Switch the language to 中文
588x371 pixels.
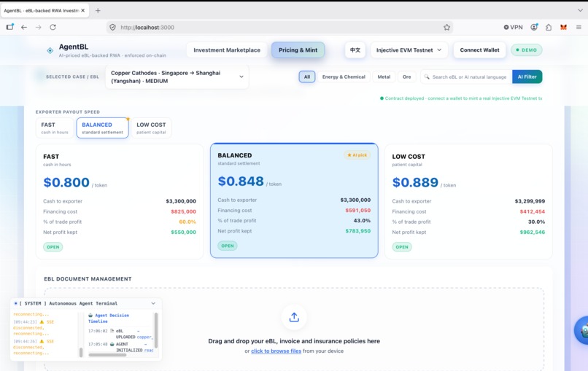click(355, 50)
